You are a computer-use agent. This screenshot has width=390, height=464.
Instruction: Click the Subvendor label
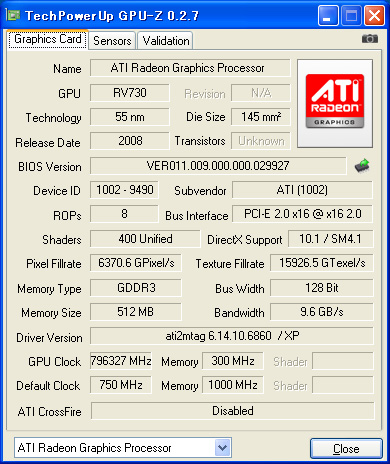(200, 191)
